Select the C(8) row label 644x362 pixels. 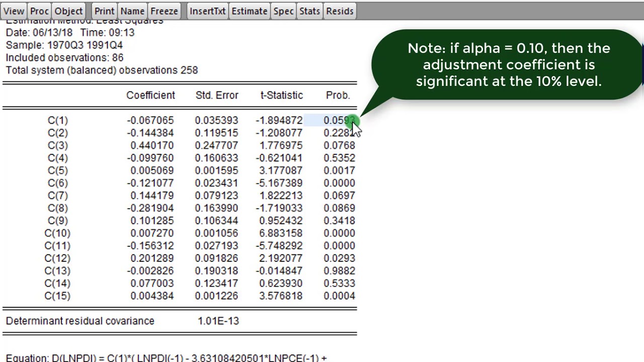tap(58, 209)
